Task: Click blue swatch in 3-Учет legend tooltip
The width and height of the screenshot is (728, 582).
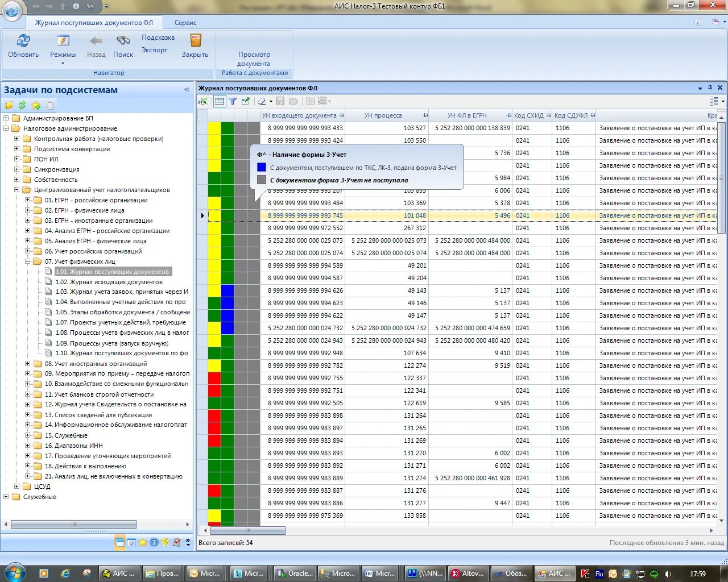Action: point(262,167)
